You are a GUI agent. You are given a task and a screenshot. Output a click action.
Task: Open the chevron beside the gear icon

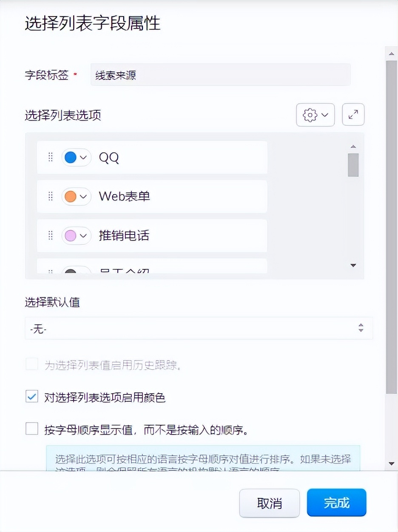tap(324, 114)
